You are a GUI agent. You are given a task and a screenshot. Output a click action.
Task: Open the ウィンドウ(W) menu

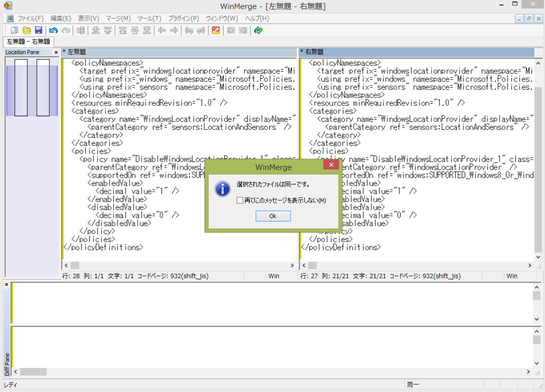point(222,19)
